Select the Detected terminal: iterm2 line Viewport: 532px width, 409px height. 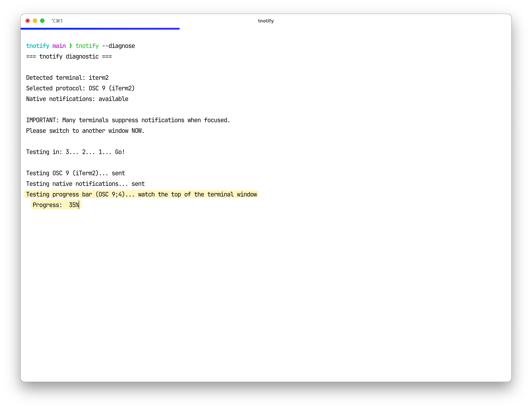click(x=67, y=77)
